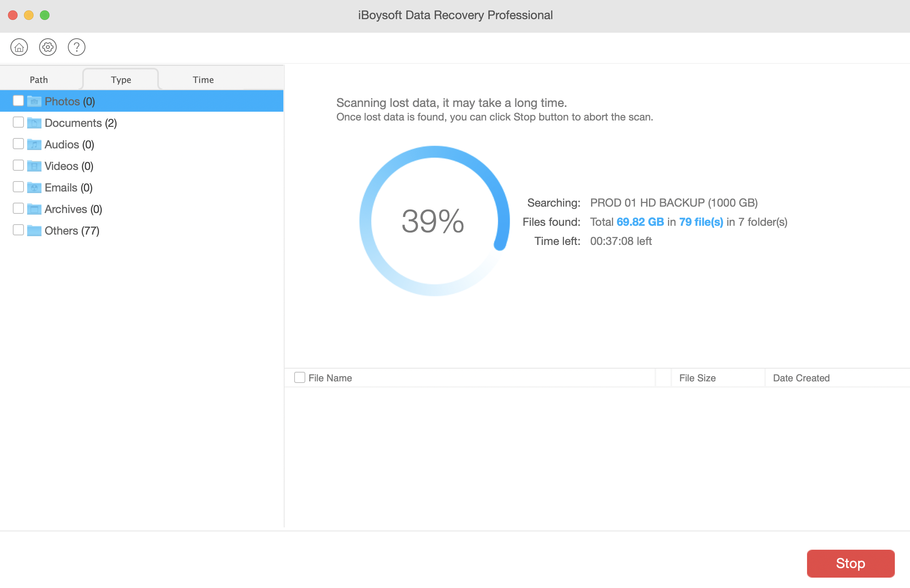This screenshot has width=910, height=588.
Task: Select the Others (77) category row
Action: click(142, 231)
